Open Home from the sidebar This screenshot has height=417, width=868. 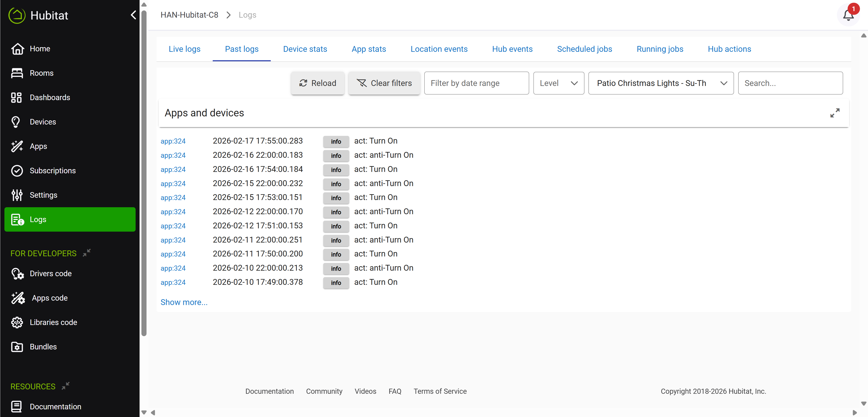coord(40,49)
